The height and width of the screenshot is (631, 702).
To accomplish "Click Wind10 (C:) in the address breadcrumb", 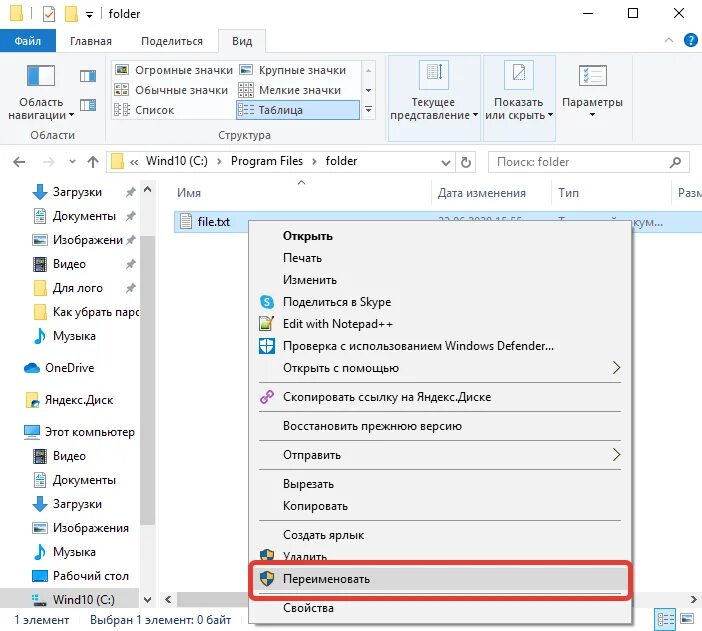I will pyautogui.click(x=177, y=161).
